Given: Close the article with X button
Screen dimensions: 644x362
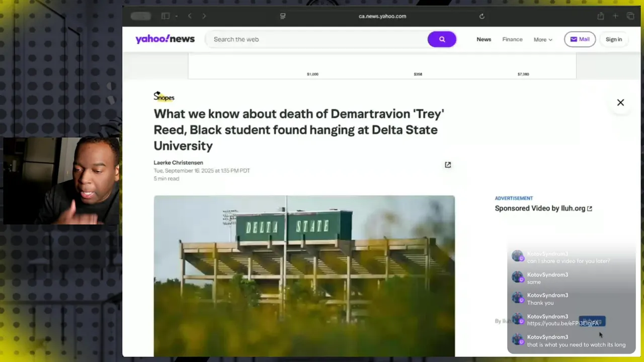Looking at the screenshot, I should pyautogui.click(x=620, y=103).
